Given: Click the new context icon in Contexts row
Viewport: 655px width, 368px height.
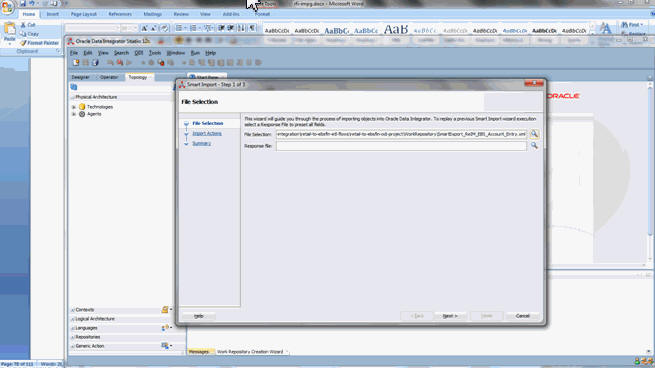Looking at the screenshot, I should pyautogui.click(x=165, y=310).
